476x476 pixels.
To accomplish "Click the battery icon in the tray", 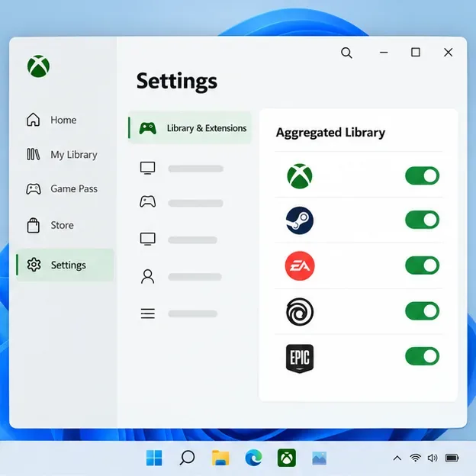I will point(452,458).
